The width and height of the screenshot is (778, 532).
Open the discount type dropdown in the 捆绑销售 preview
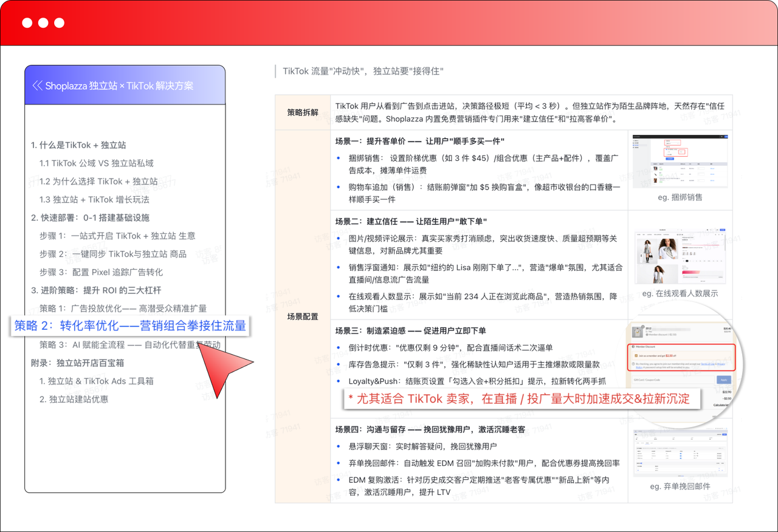pos(672,143)
